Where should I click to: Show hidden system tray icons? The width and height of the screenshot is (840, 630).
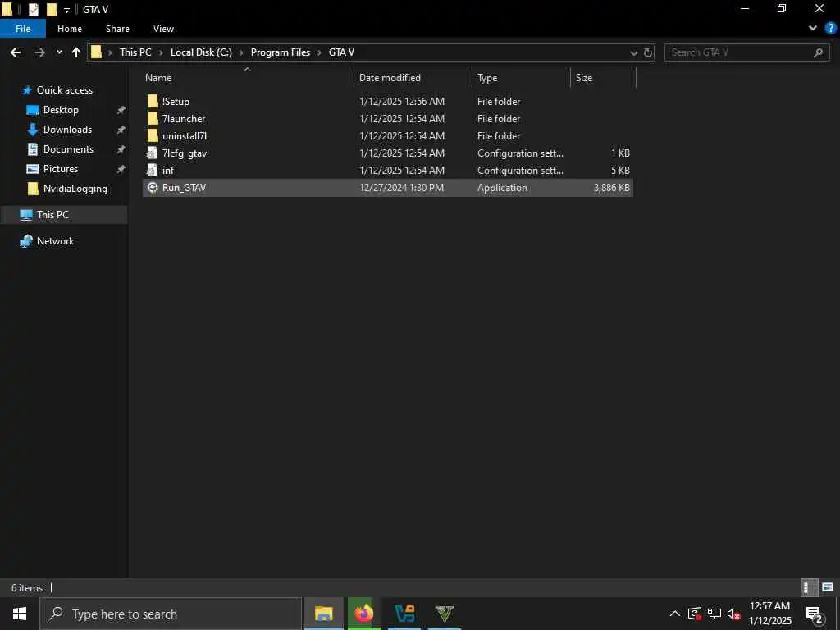pos(675,614)
